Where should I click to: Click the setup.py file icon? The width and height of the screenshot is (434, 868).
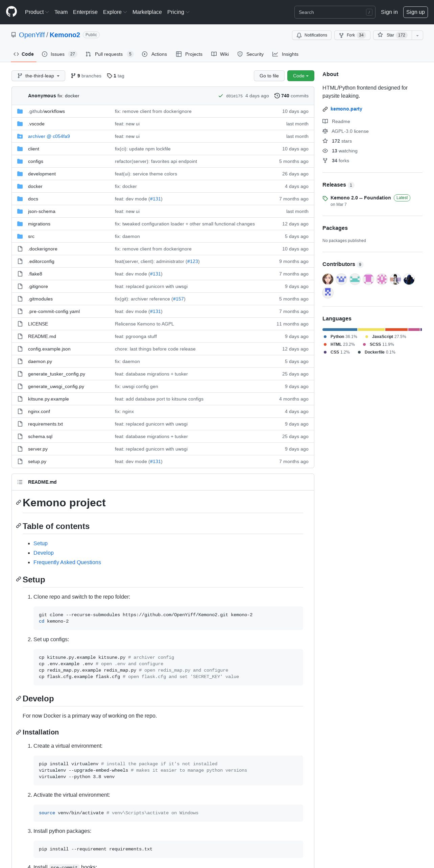(20, 461)
